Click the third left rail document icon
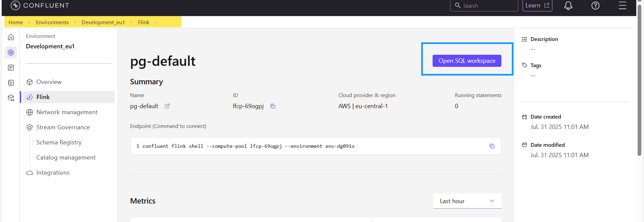Image resolution: width=644 pixels, height=222 pixels. pos(11,68)
